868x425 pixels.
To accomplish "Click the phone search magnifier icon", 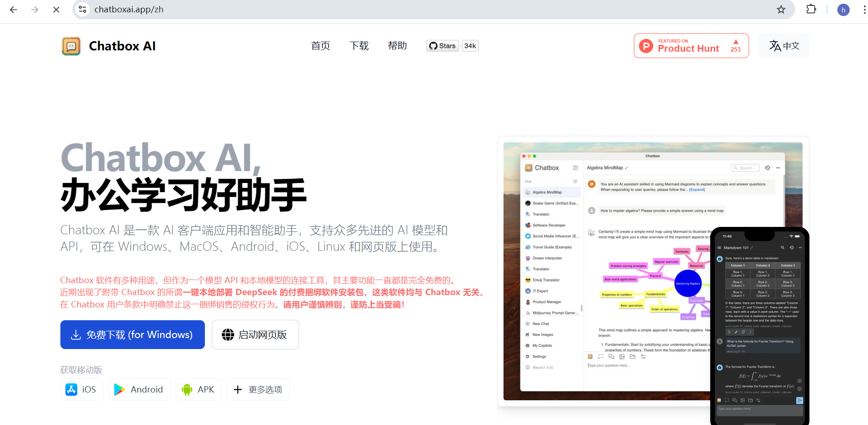I will click(x=782, y=247).
